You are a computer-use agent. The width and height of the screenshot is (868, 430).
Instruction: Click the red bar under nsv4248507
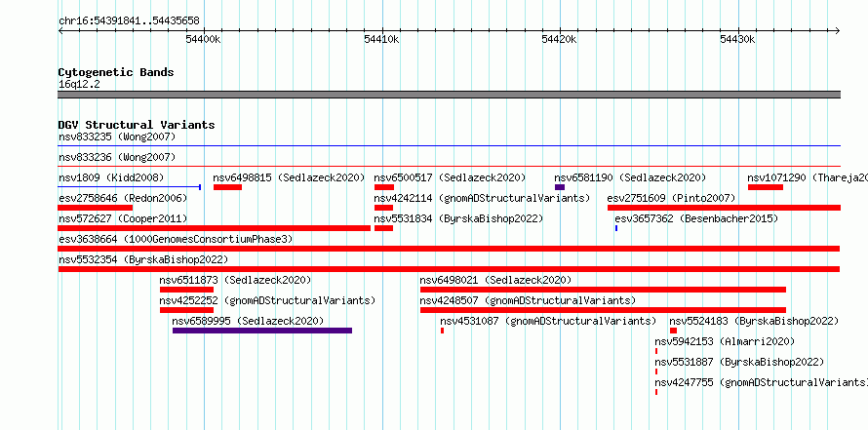tap(604, 310)
